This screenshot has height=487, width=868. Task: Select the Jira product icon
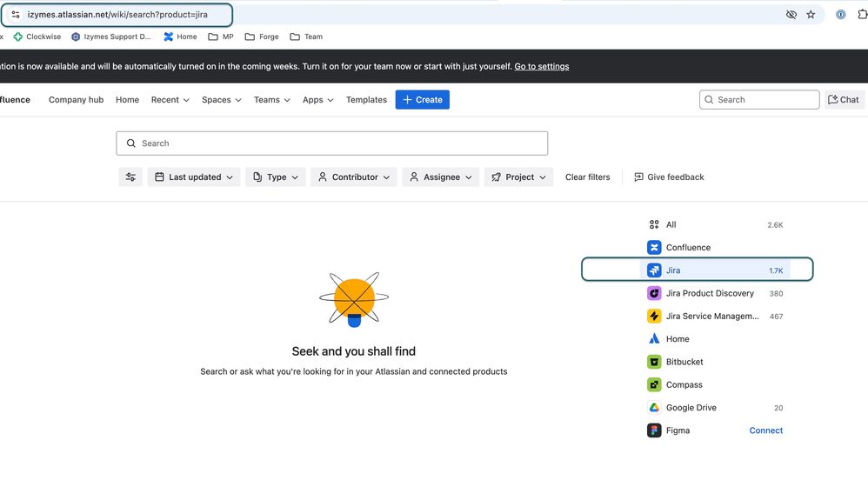[x=654, y=270]
